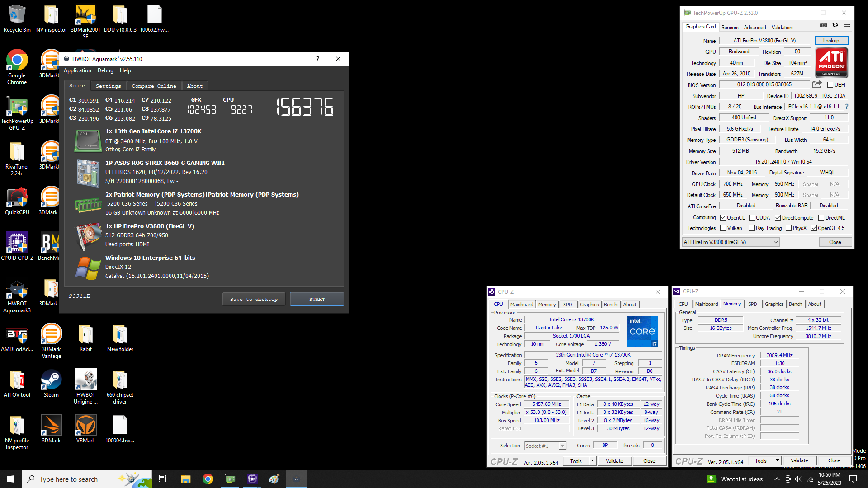Image resolution: width=868 pixels, height=488 pixels.
Task: Click Validate button in left CPU-Z
Action: pos(614,461)
